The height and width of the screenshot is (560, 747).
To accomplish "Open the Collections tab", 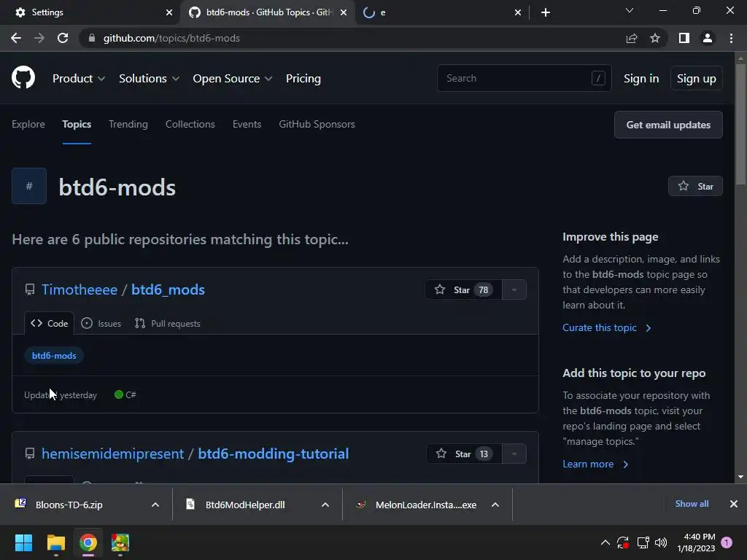I will (190, 124).
